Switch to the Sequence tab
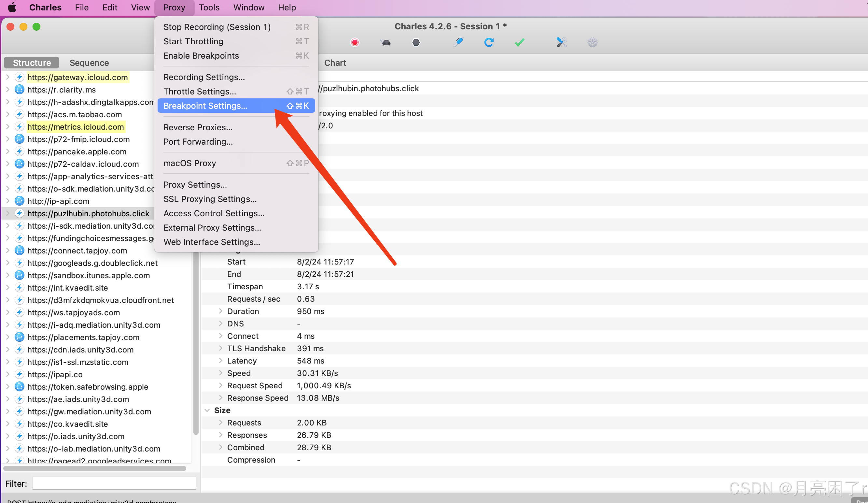Screen dimensions: 868x503 coord(89,63)
